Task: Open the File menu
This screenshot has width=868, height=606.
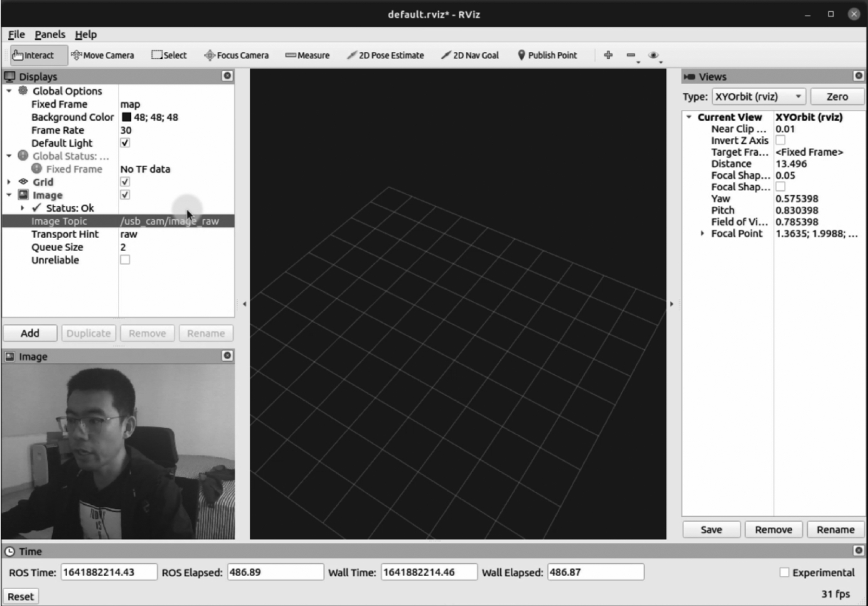Action: click(16, 35)
